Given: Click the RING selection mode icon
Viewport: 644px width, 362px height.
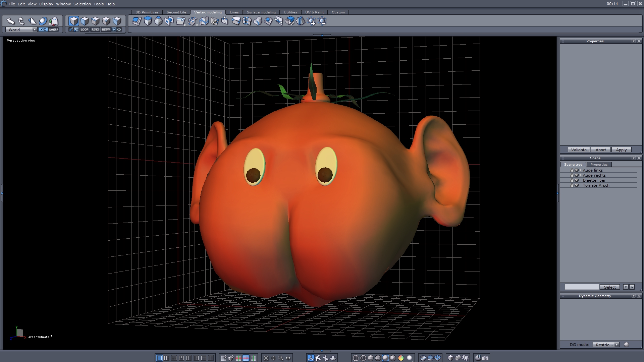Looking at the screenshot, I should point(95,29).
